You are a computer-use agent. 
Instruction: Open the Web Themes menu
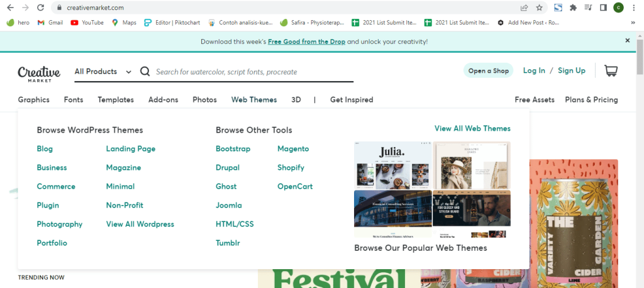coord(254,100)
